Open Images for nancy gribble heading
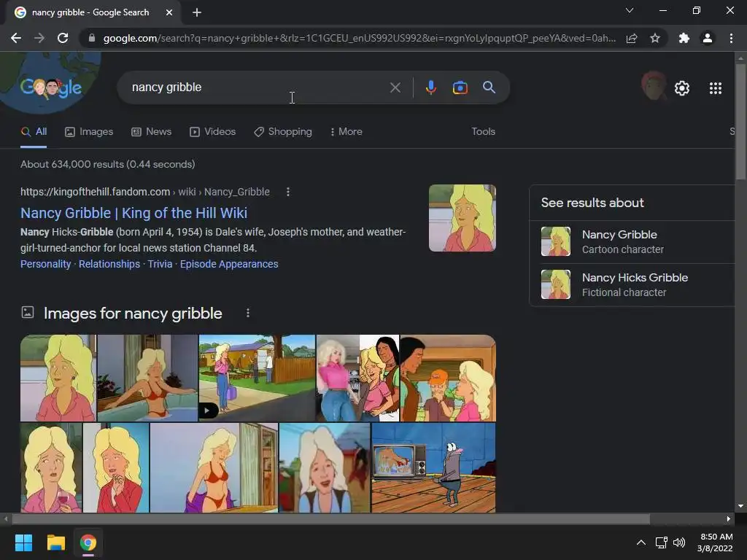 pyautogui.click(x=133, y=314)
